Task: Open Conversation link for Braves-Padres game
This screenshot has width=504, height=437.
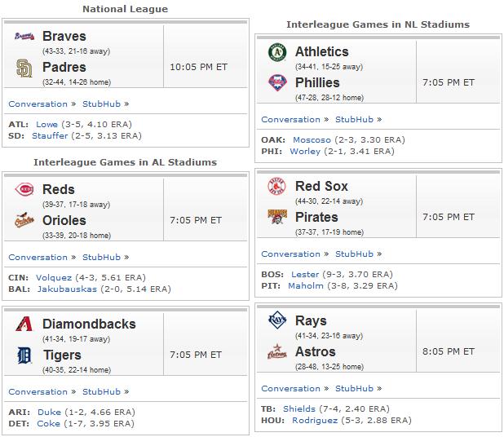Action: tap(38, 104)
